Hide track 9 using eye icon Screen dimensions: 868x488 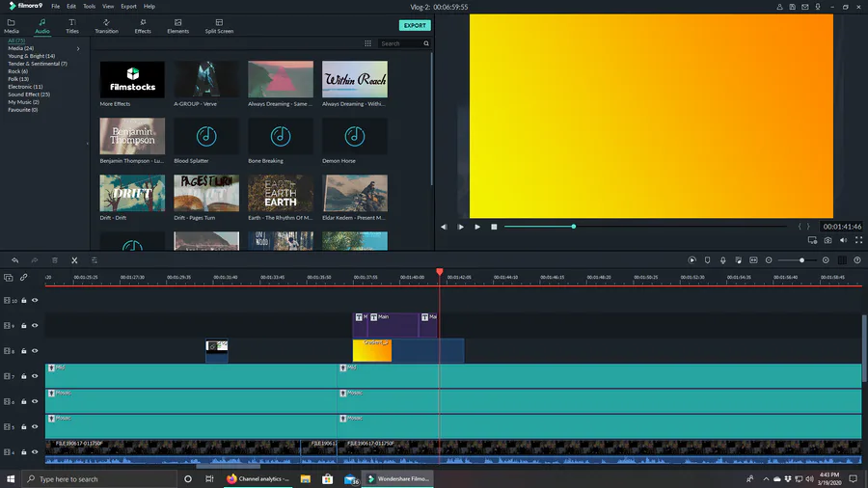35,326
